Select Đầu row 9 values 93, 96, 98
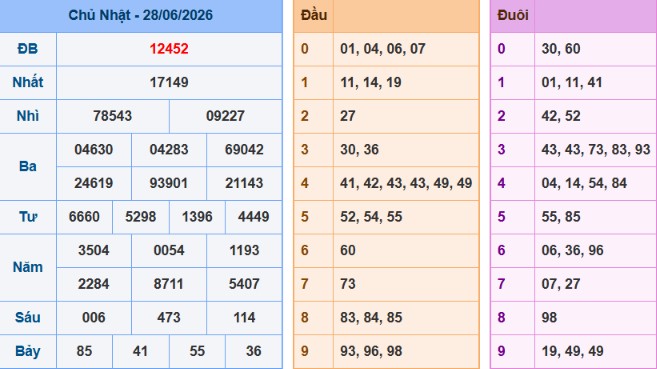This screenshot has height=369, width=657. [371, 351]
